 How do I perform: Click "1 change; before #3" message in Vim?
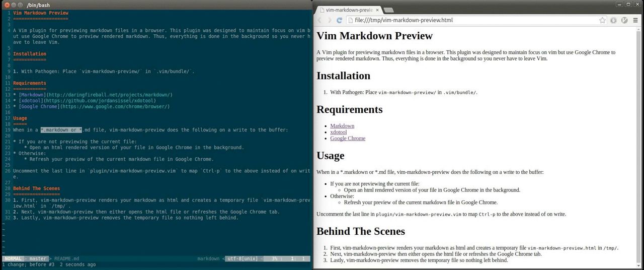coord(28,264)
